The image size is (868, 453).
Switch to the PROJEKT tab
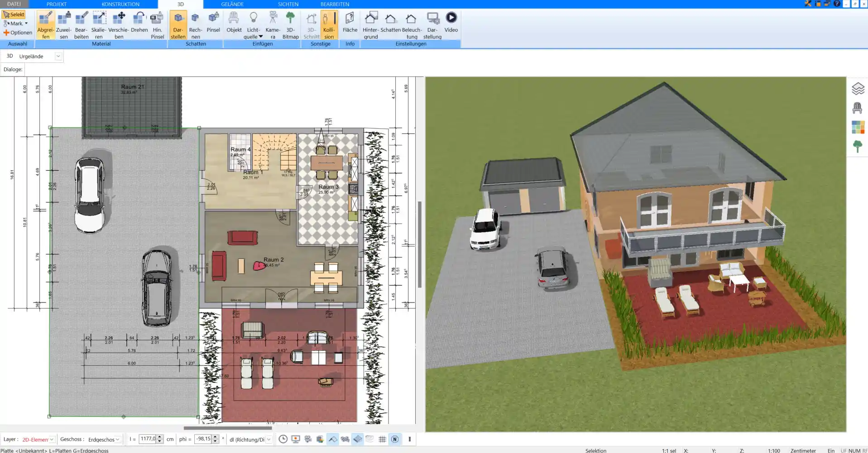tap(57, 4)
